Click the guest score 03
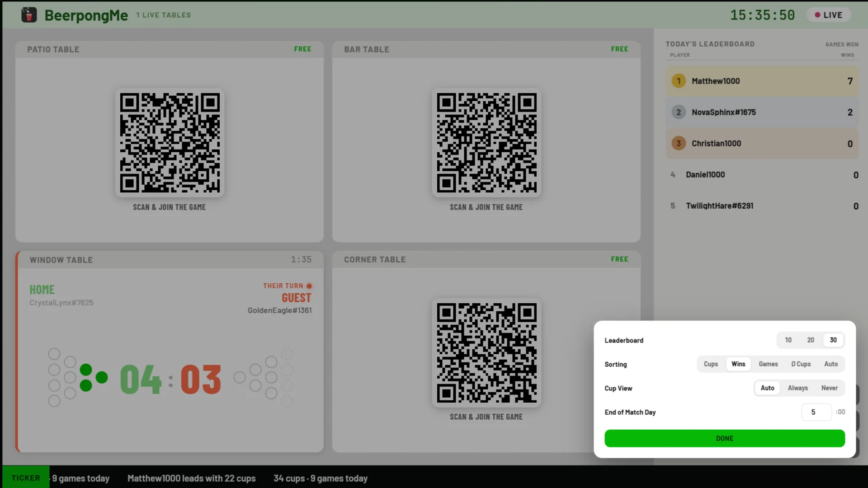This screenshot has height=488, width=868. click(201, 380)
